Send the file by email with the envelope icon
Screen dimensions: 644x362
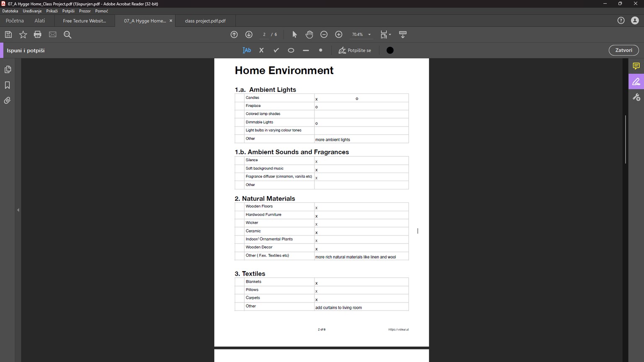tap(52, 35)
